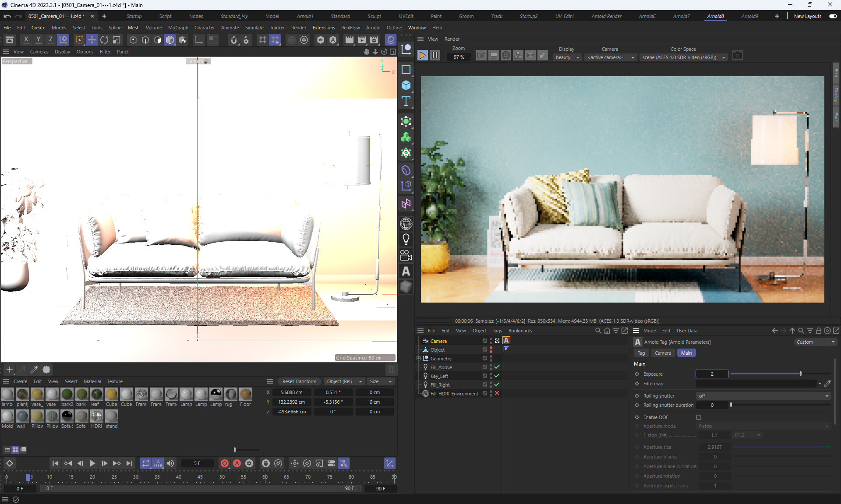Select the Rotate tool in toolbar

pos(104,40)
